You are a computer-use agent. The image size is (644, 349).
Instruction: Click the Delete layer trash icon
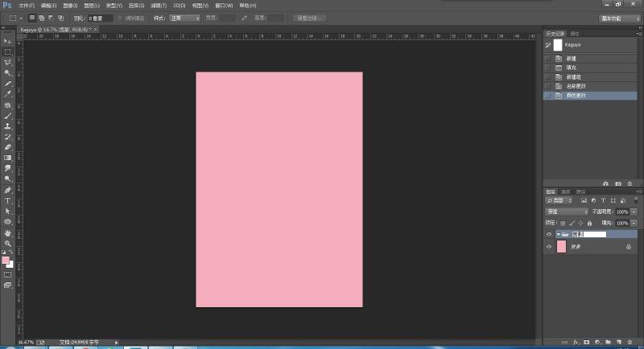click(x=630, y=342)
